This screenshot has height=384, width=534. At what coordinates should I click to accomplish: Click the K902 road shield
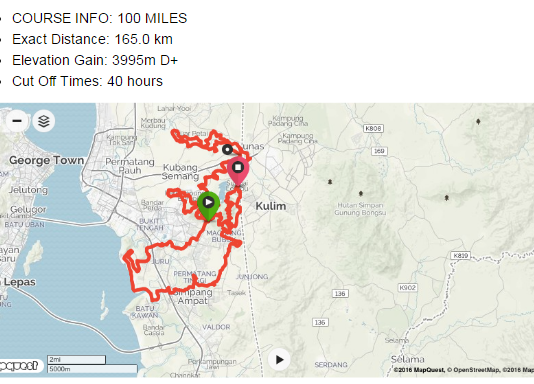coord(408,288)
